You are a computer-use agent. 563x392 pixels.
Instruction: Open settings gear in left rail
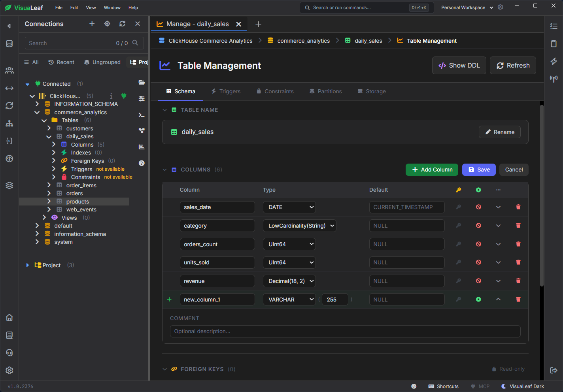coord(9,370)
